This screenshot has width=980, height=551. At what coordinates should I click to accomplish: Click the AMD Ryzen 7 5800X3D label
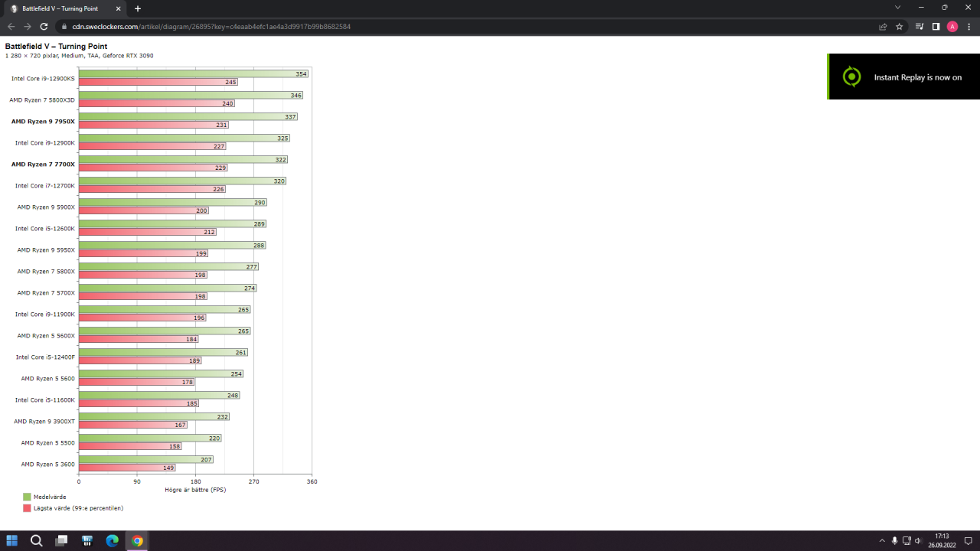pyautogui.click(x=42, y=99)
